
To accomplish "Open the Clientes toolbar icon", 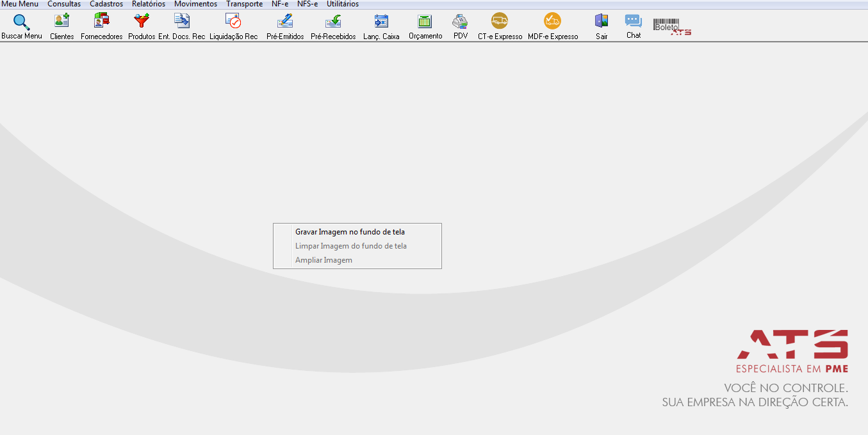I will (x=62, y=21).
